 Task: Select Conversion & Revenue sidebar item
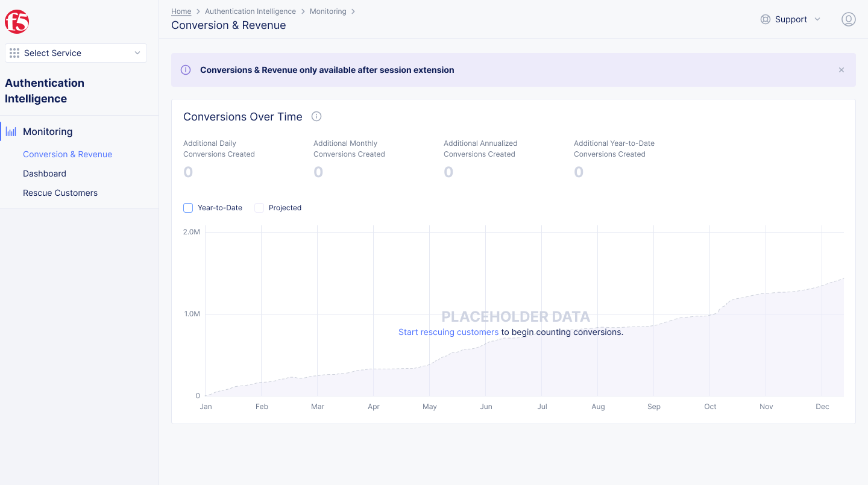click(x=68, y=154)
